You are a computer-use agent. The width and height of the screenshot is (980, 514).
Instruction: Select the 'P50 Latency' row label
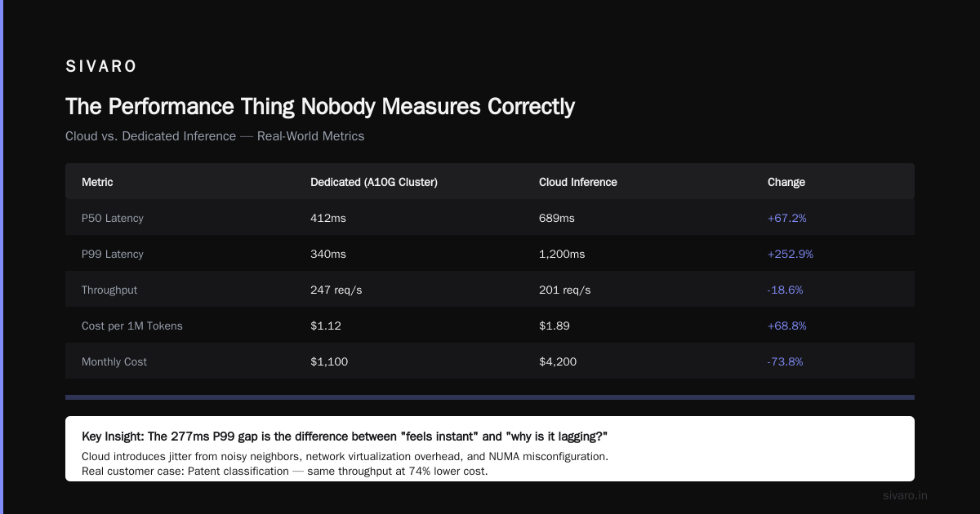pyautogui.click(x=113, y=218)
